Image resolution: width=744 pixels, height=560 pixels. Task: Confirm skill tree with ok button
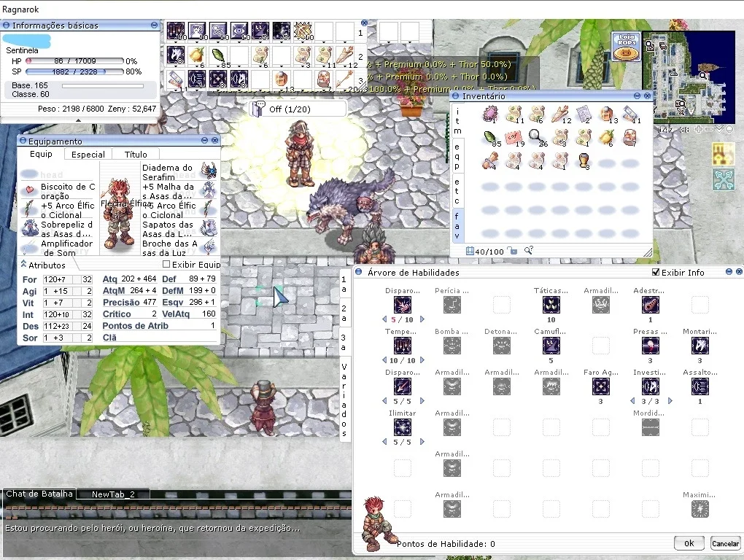(689, 543)
